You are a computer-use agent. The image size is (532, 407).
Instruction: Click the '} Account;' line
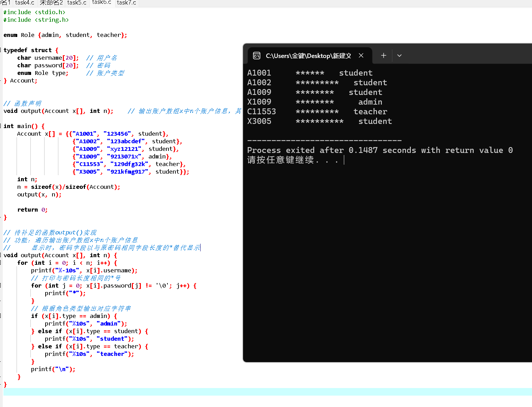click(20, 80)
